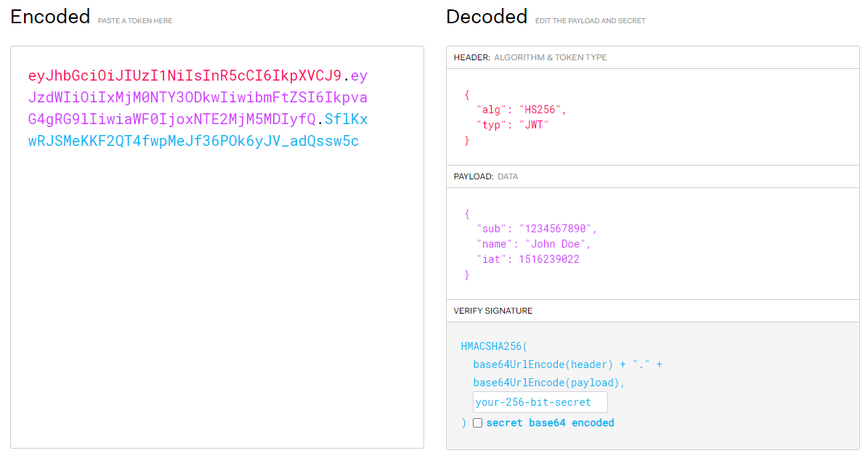Select the "sub" claim value 1234567890

pos(552,228)
